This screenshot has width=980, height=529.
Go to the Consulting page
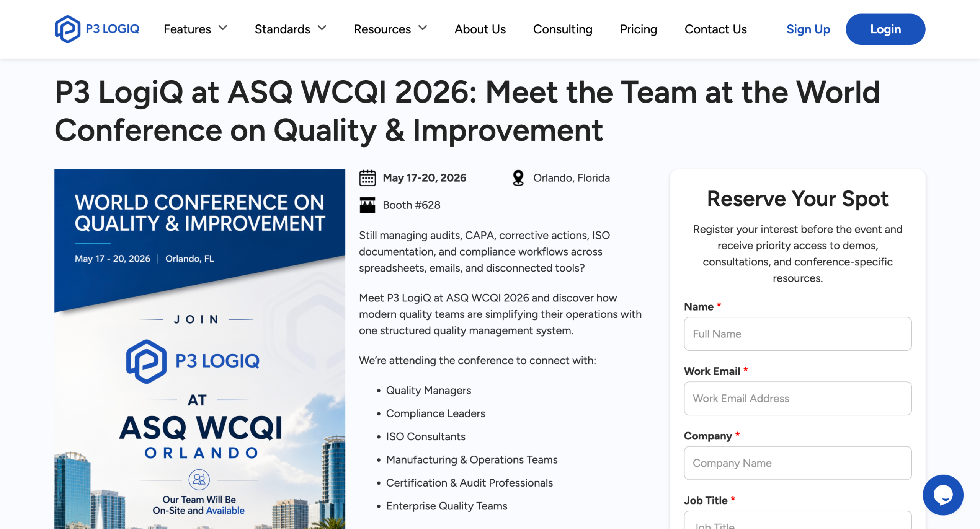563,29
